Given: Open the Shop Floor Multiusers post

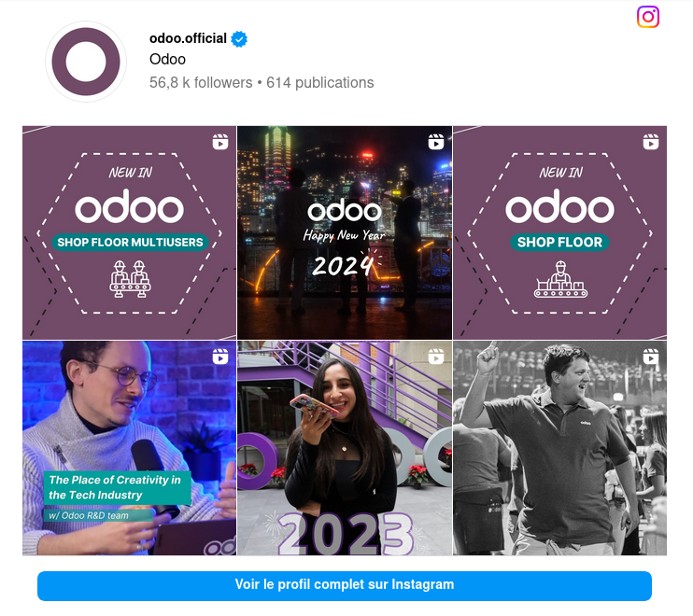Looking at the screenshot, I should click(130, 232).
